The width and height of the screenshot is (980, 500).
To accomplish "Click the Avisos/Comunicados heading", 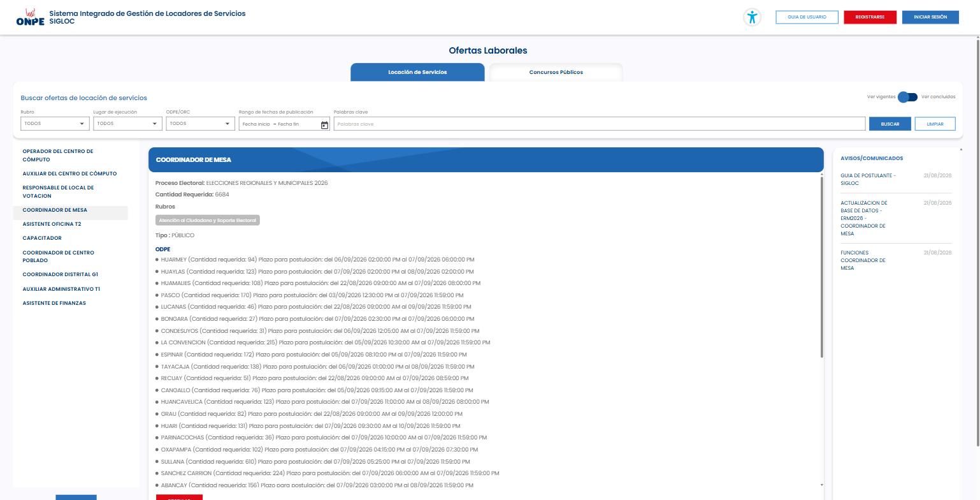I will pyautogui.click(x=872, y=158).
